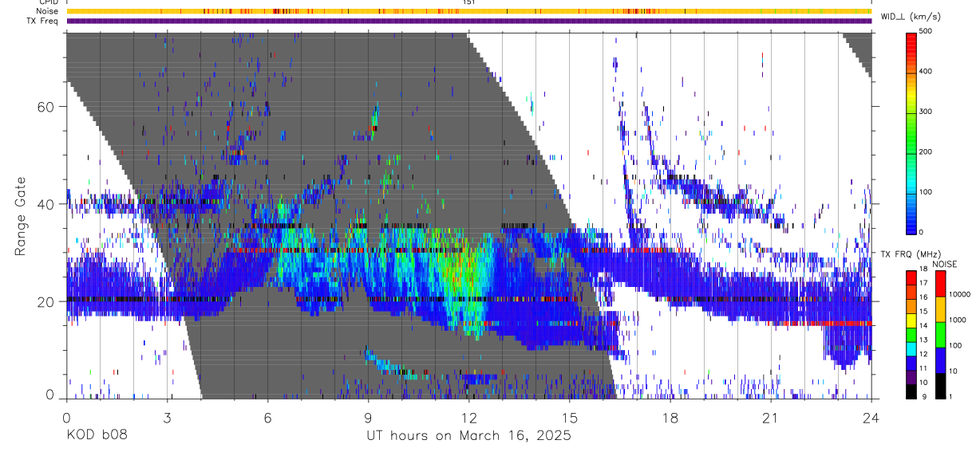Pick the red top swatch of NOISE legend
This screenshot has width=980, height=452.
(x=940, y=284)
